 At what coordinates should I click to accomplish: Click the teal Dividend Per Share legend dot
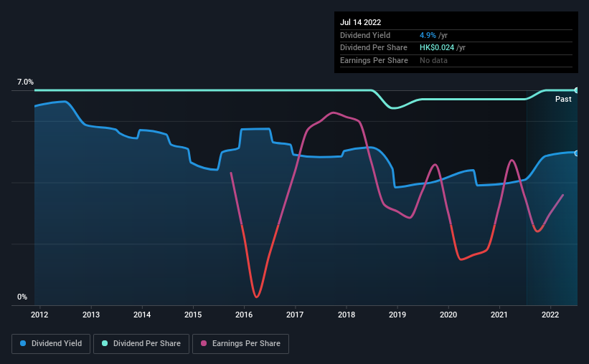tap(105, 343)
